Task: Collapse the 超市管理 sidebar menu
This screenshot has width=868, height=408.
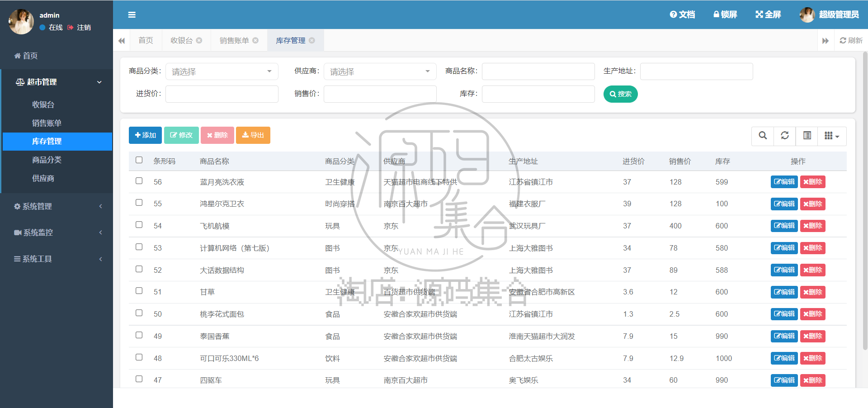Action: pyautogui.click(x=57, y=82)
